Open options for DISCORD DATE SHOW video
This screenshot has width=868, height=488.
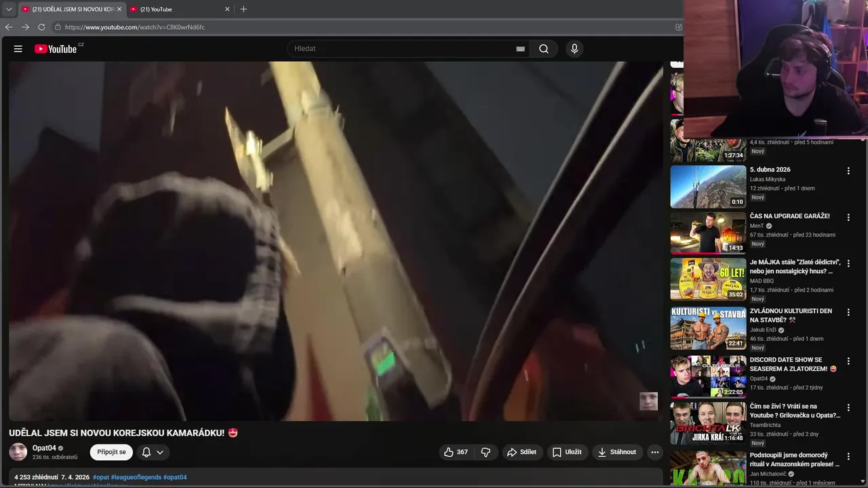coord(848,361)
